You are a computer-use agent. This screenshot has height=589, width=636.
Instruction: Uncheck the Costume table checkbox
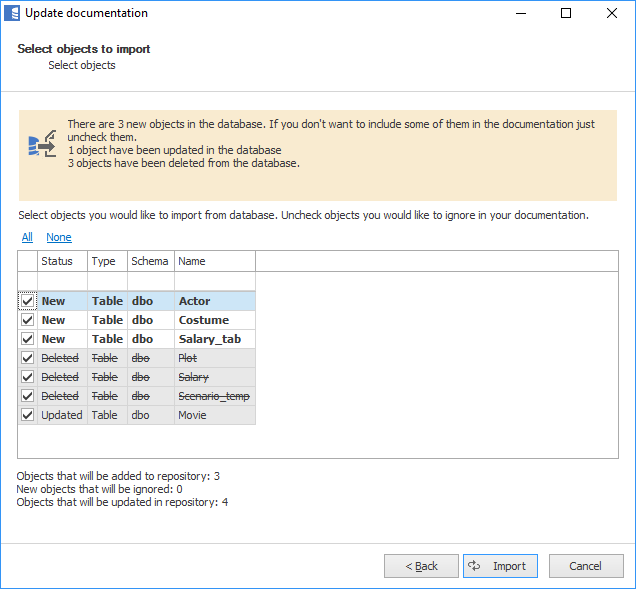27,320
